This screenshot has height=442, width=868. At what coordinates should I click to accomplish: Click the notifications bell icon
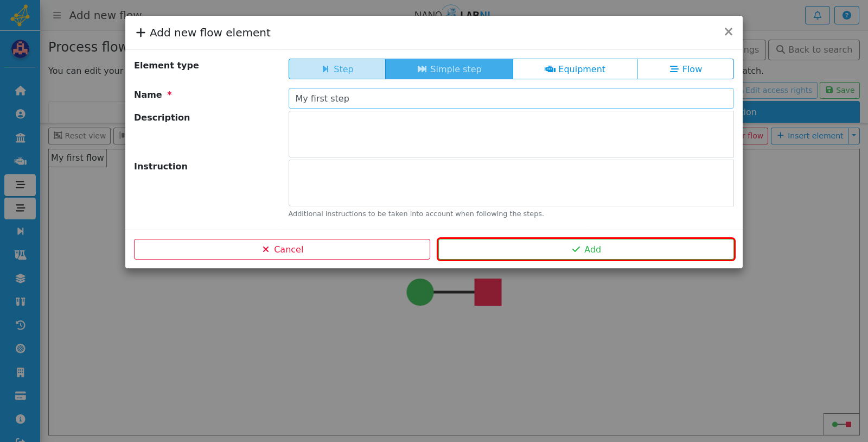[817, 15]
